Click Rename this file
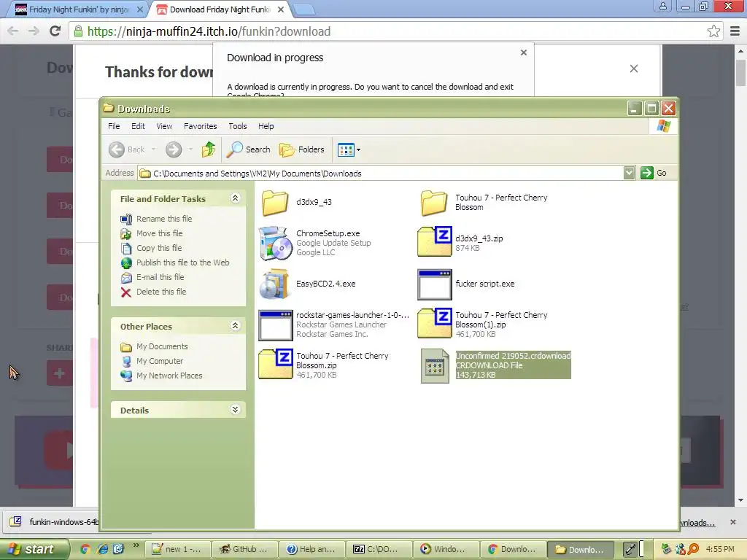Viewport: 747px width, 560px height. coord(164,219)
